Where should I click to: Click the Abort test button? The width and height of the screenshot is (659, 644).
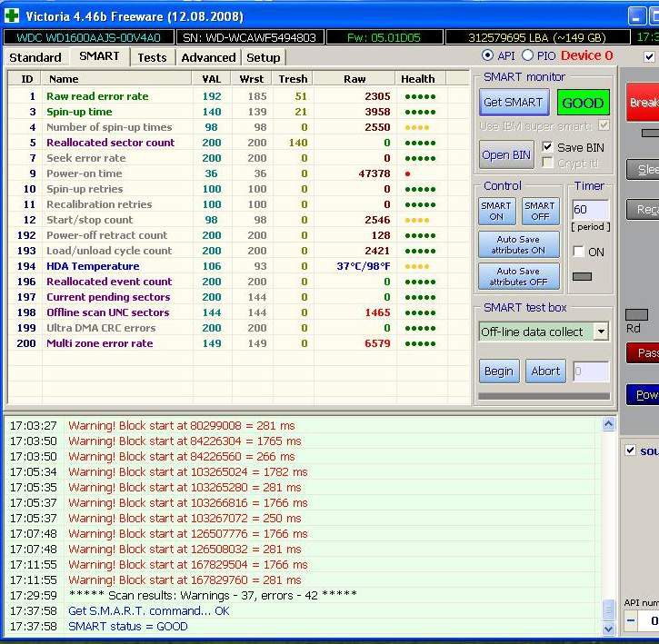pos(545,371)
